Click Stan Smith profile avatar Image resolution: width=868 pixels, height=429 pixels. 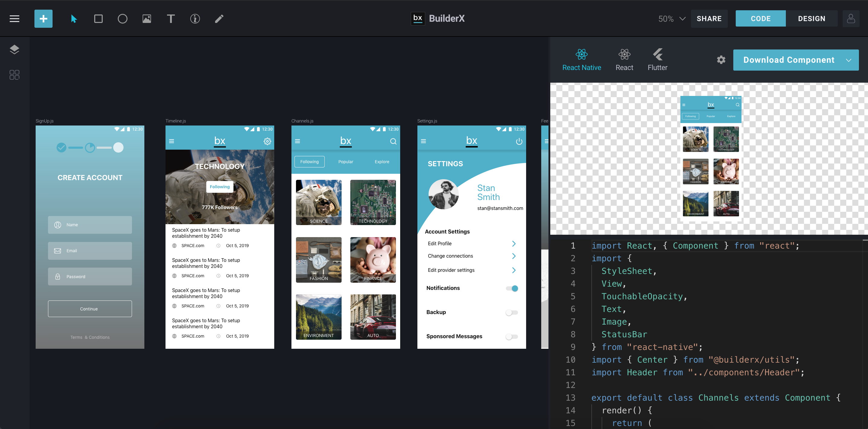[443, 194]
